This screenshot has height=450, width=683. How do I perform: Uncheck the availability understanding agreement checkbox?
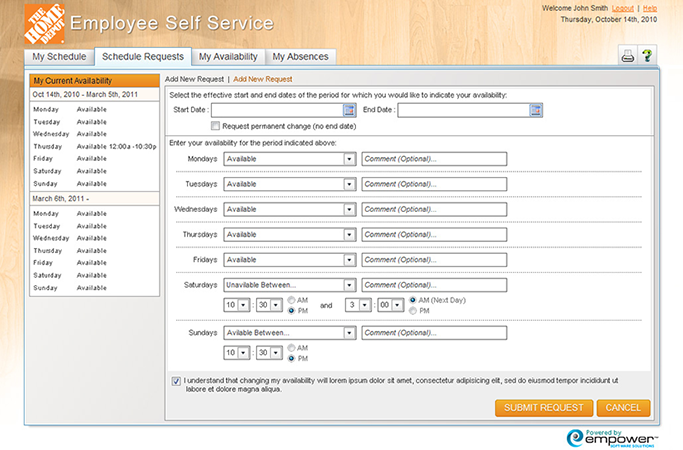click(177, 380)
